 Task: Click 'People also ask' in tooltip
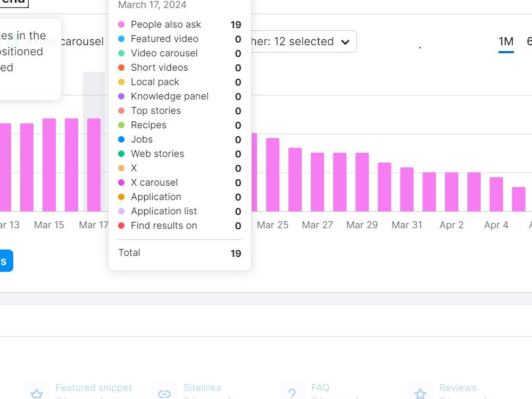166,24
